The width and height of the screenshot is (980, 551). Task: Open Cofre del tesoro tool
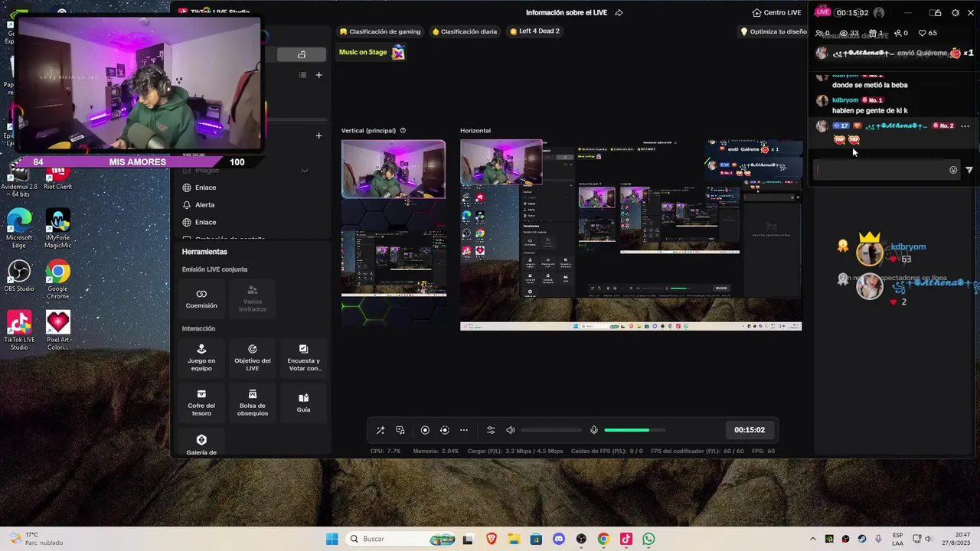pyautogui.click(x=201, y=403)
